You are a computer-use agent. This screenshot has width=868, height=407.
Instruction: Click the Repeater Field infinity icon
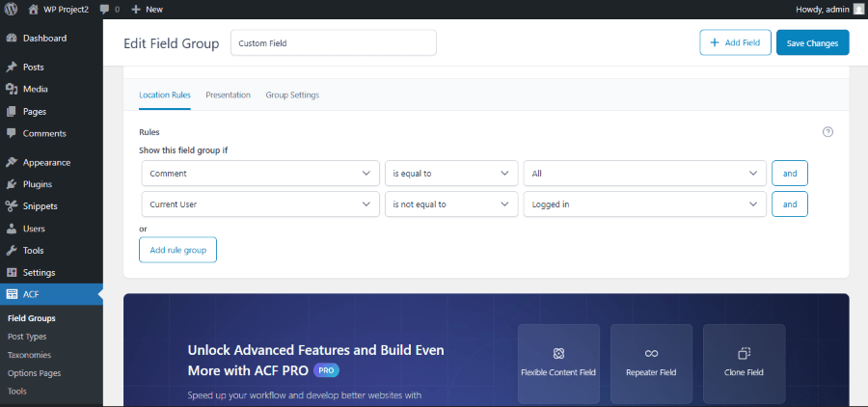651,353
